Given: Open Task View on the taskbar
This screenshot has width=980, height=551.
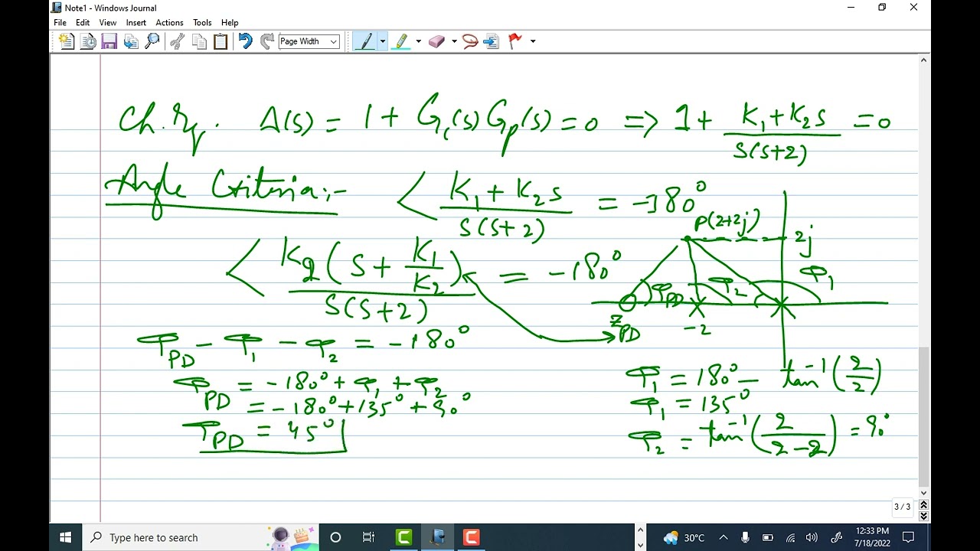Looking at the screenshot, I should pos(368,537).
